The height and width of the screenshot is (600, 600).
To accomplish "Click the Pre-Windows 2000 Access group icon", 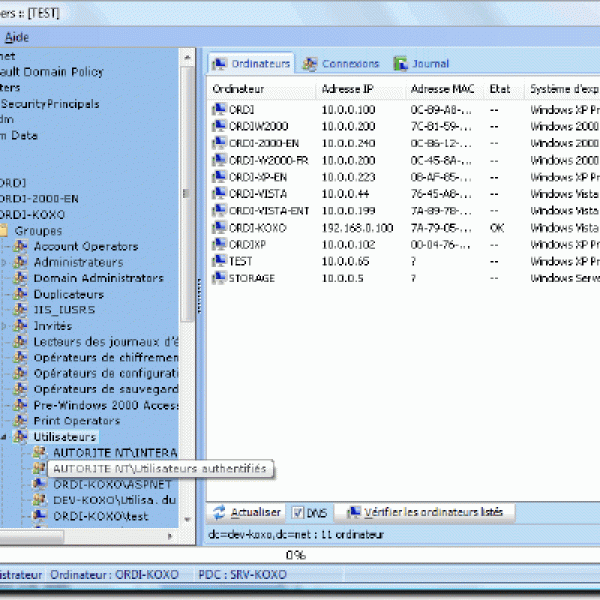I will pos(21,405).
